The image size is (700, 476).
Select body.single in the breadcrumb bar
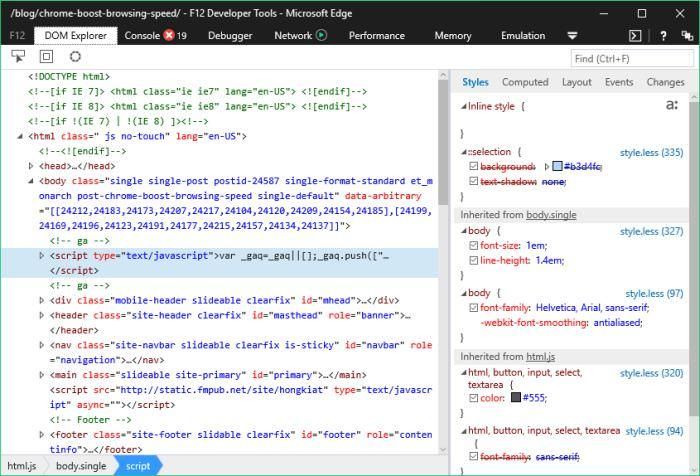(79, 466)
